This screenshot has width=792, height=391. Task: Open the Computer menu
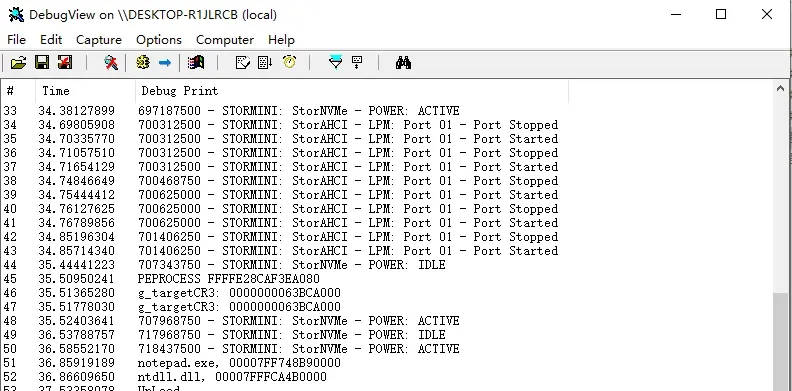(x=225, y=40)
